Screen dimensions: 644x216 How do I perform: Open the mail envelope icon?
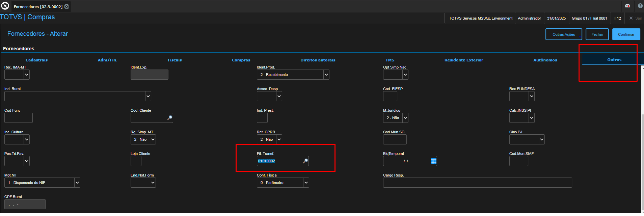click(627, 6)
